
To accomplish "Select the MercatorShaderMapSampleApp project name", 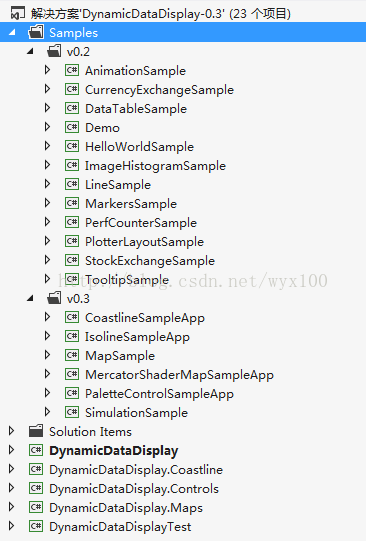I will (179, 375).
